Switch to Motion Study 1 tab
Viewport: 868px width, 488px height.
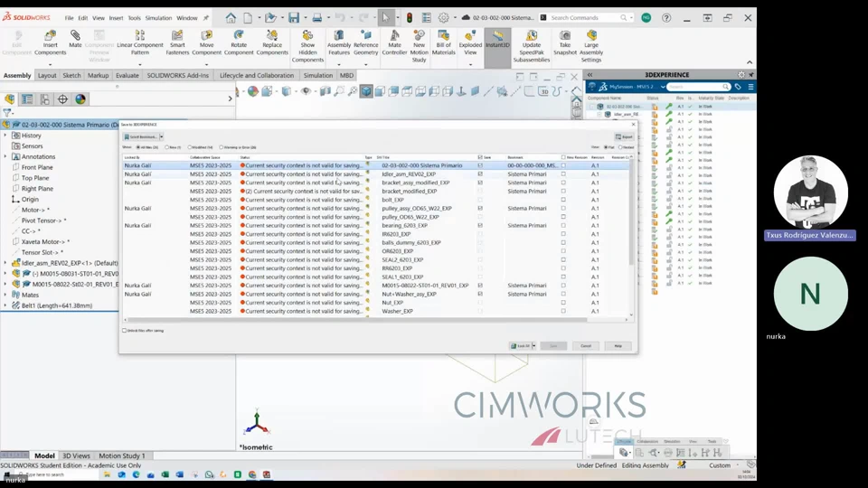tap(122, 455)
